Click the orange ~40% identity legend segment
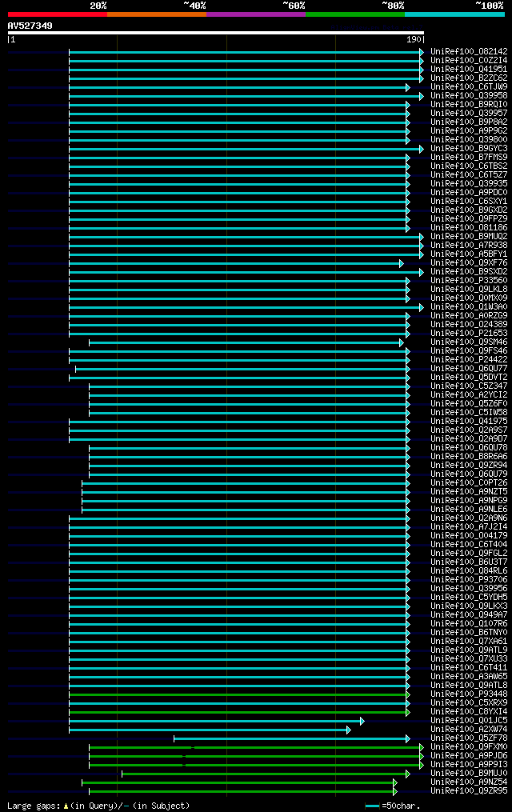Image resolution: width=512 pixels, height=812 pixels. (157, 14)
